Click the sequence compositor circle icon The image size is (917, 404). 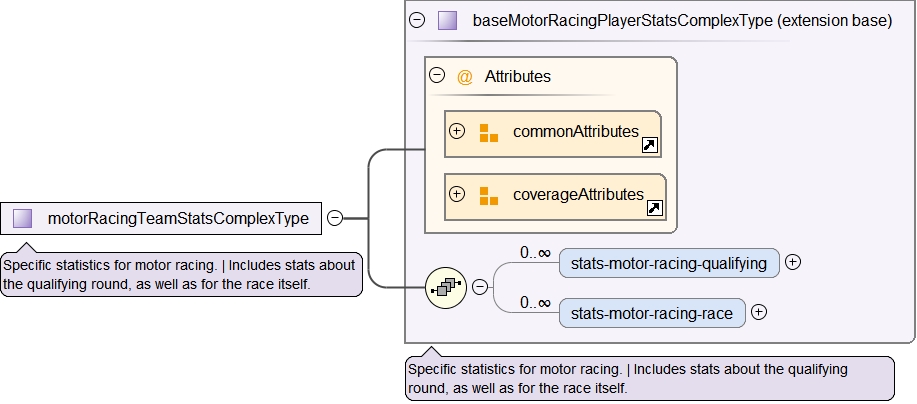[444, 287]
